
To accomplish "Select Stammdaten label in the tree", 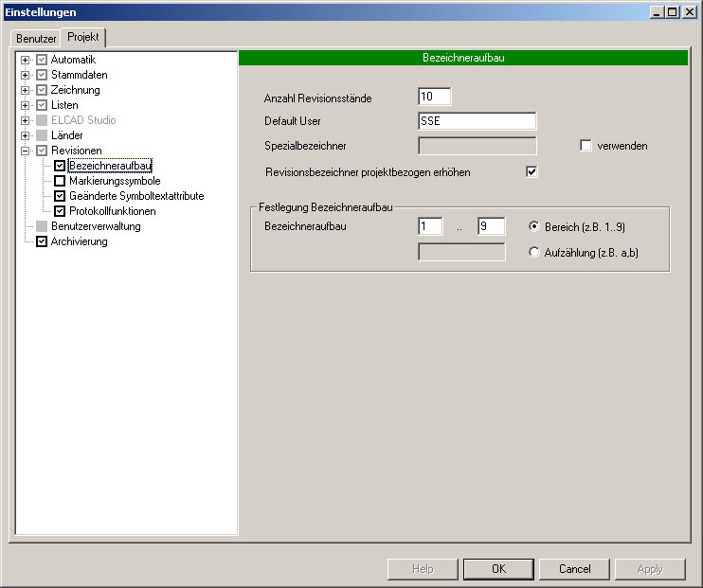I will [x=79, y=75].
